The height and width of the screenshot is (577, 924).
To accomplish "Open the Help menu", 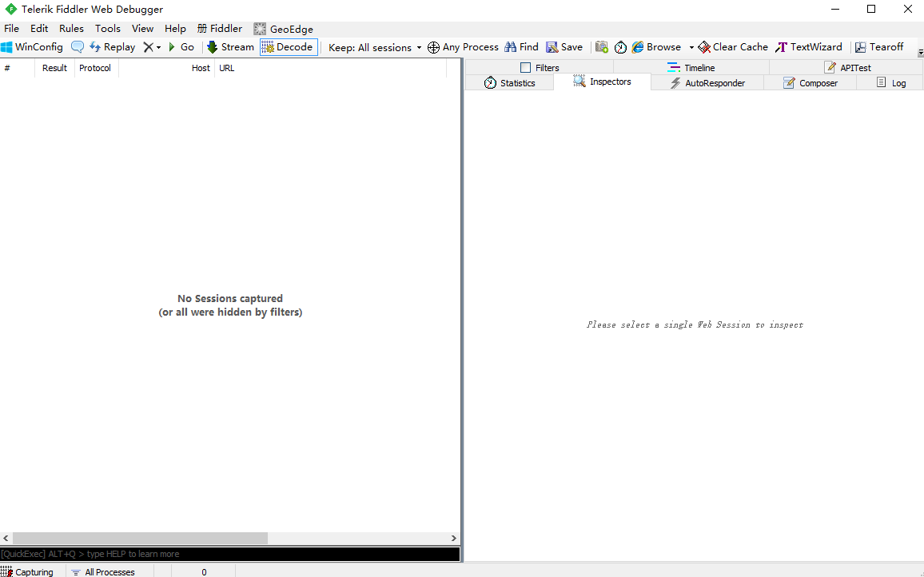I will coord(175,28).
